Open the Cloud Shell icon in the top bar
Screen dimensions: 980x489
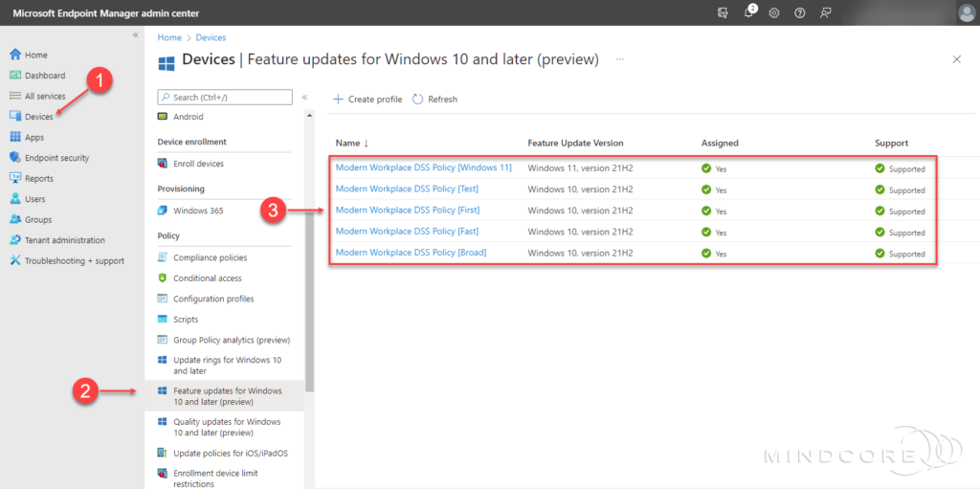(x=724, y=12)
